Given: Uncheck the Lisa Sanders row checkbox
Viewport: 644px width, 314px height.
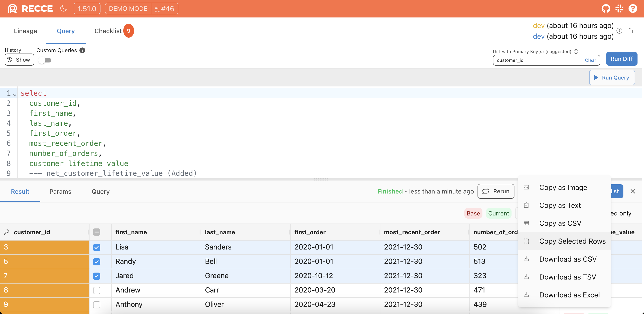Looking at the screenshot, I should pos(96,247).
